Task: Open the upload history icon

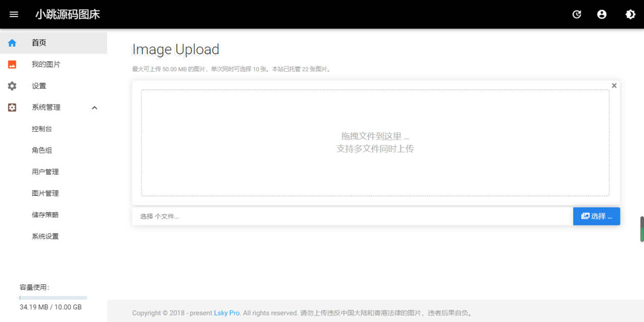Action: point(577,14)
